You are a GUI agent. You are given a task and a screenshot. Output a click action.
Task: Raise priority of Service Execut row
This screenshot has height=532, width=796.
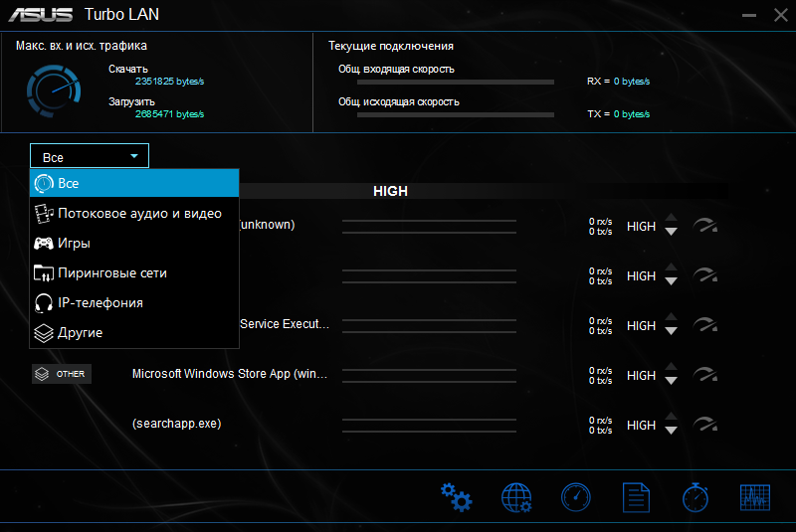[671, 317]
